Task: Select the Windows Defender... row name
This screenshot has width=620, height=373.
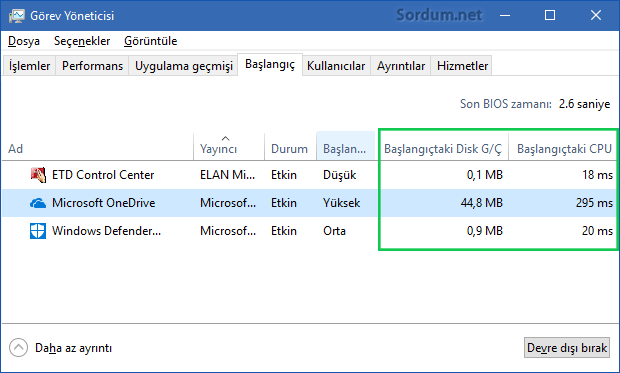Action: [106, 231]
